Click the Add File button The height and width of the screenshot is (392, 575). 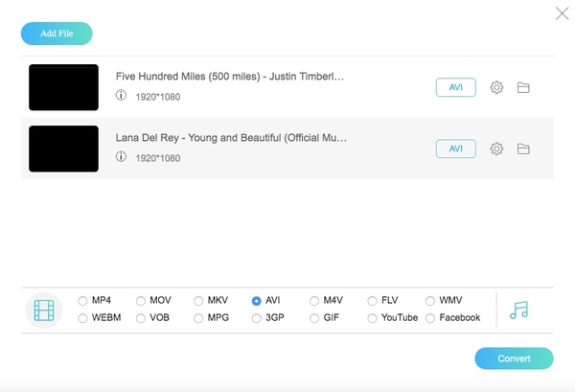click(x=57, y=34)
